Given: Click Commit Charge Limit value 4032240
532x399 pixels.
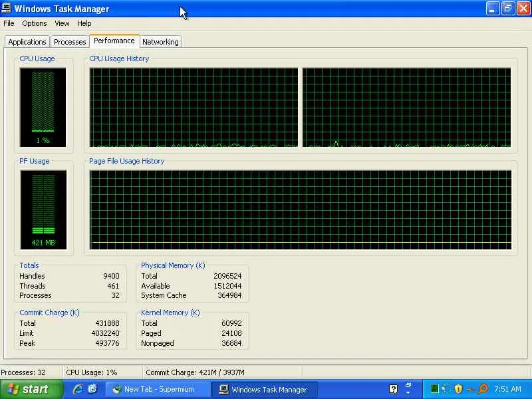Looking at the screenshot, I should coord(105,333).
